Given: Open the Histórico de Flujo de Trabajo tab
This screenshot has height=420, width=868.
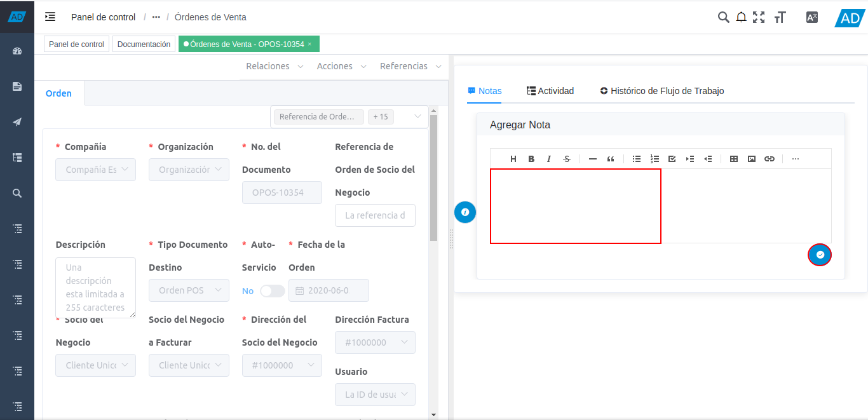Looking at the screenshot, I should pos(662,91).
